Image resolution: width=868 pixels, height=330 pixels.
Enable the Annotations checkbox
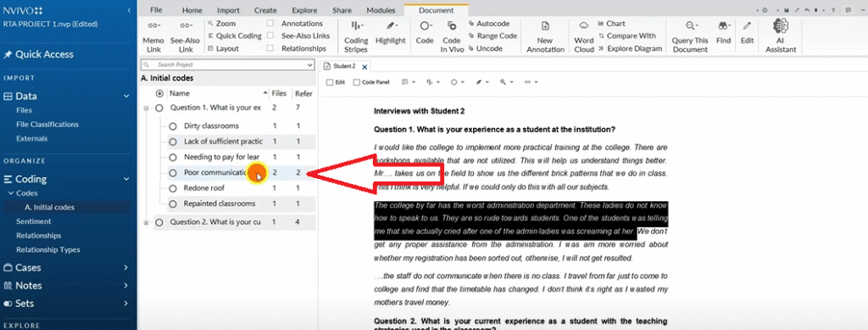click(270, 24)
